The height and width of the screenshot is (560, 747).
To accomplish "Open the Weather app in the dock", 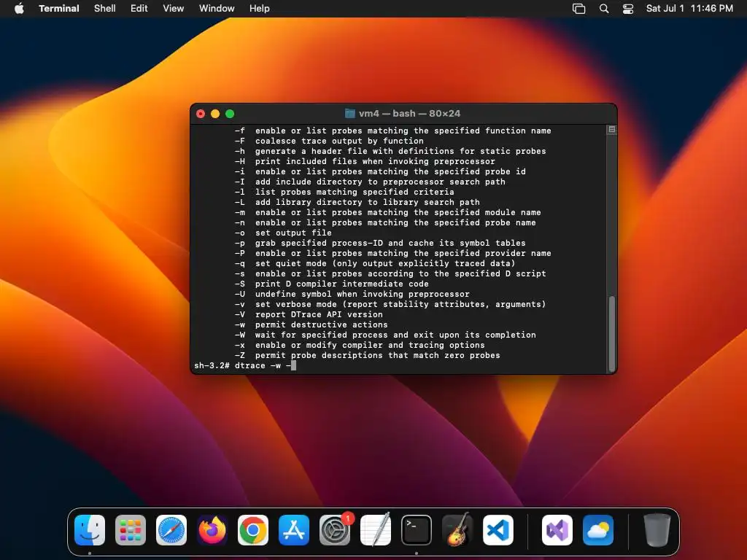I will tap(598, 530).
